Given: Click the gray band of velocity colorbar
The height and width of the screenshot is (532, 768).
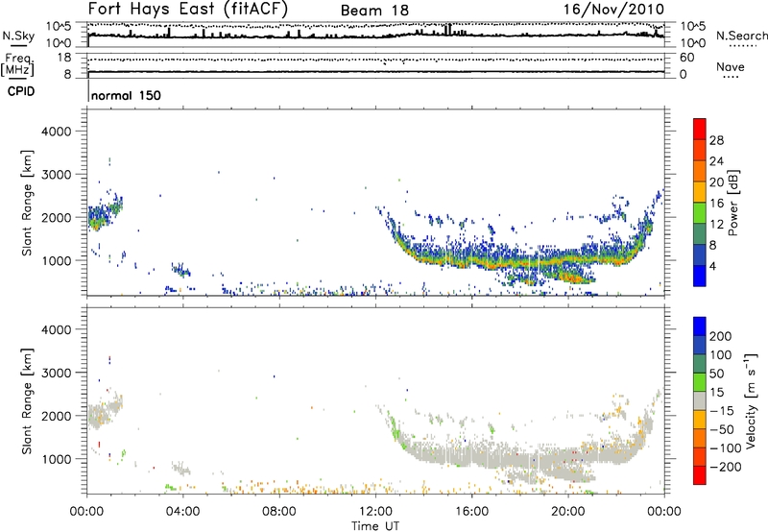Looking at the screenshot, I should coord(700,401).
